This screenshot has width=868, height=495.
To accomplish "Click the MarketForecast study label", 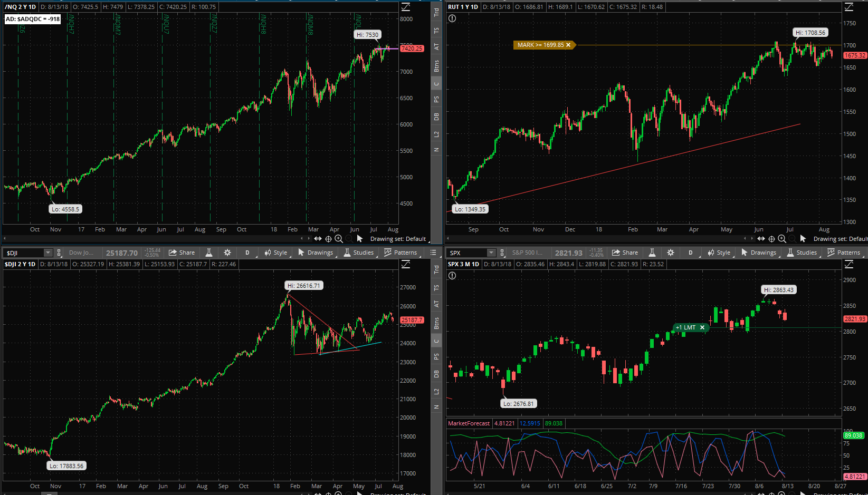I will (469, 423).
